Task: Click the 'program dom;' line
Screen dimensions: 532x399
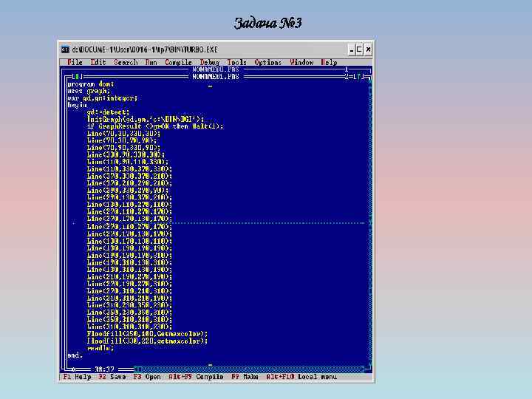Action: tap(91, 83)
